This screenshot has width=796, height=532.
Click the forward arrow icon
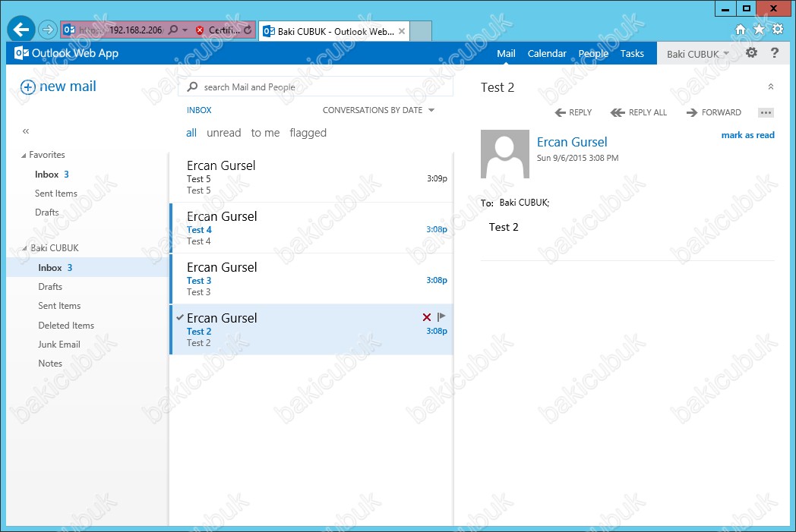[691, 112]
